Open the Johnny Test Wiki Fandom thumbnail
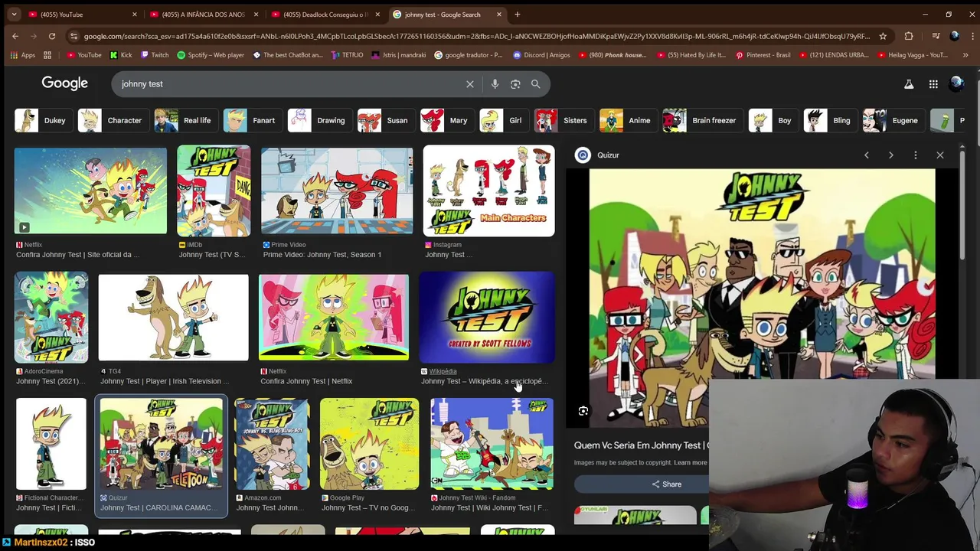 492,444
